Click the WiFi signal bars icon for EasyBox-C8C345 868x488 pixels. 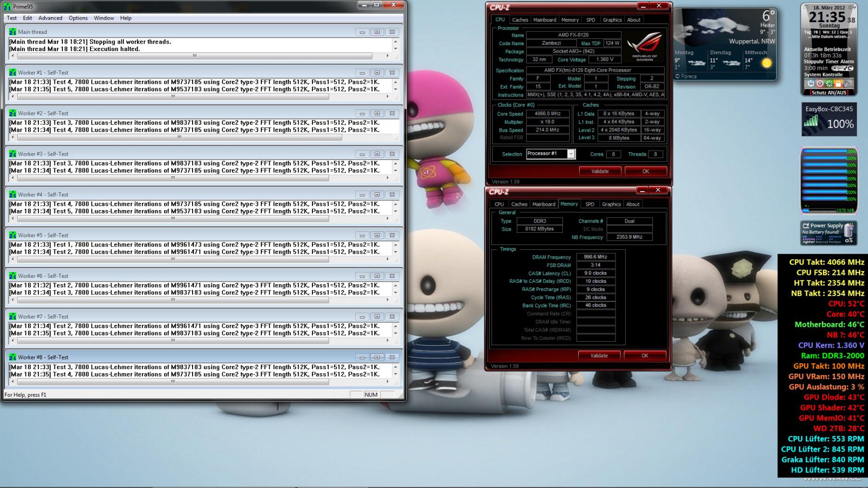point(812,120)
